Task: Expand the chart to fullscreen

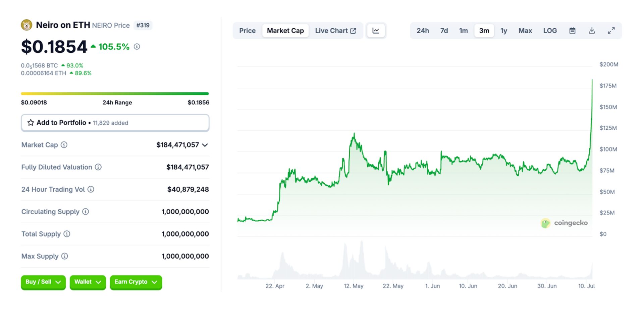Action: pos(611,31)
